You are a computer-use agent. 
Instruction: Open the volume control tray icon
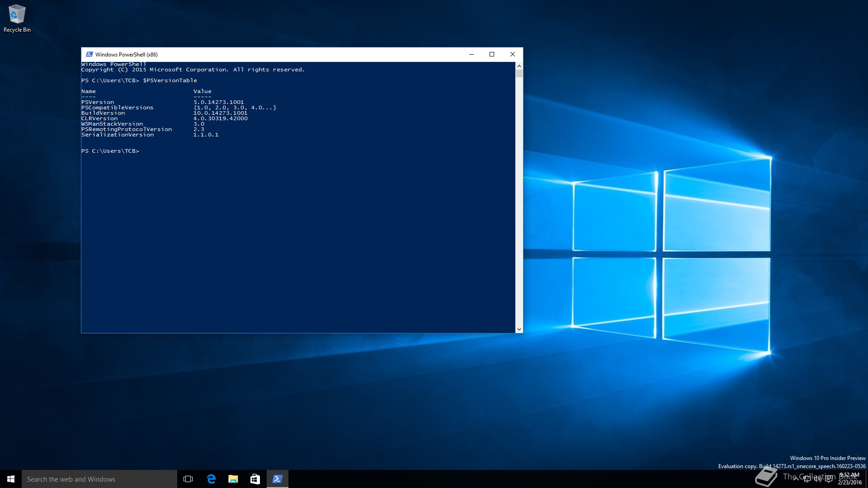click(x=817, y=479)
